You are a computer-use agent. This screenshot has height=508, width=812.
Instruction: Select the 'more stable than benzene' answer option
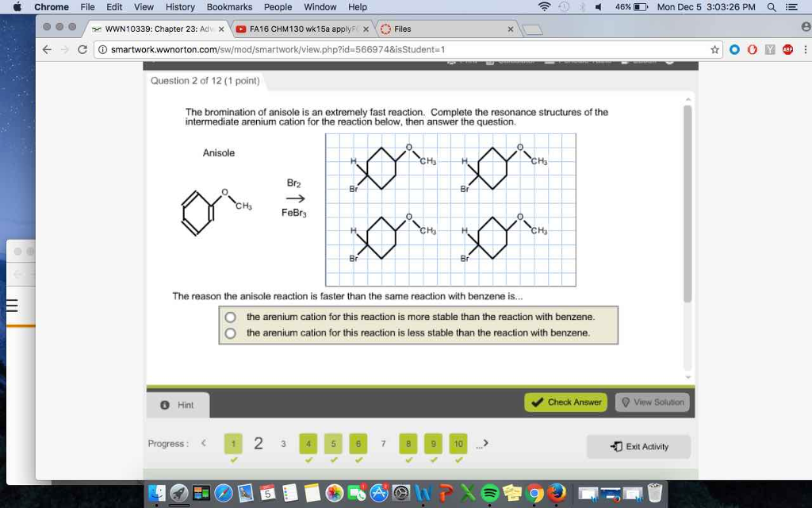[230, 316]
